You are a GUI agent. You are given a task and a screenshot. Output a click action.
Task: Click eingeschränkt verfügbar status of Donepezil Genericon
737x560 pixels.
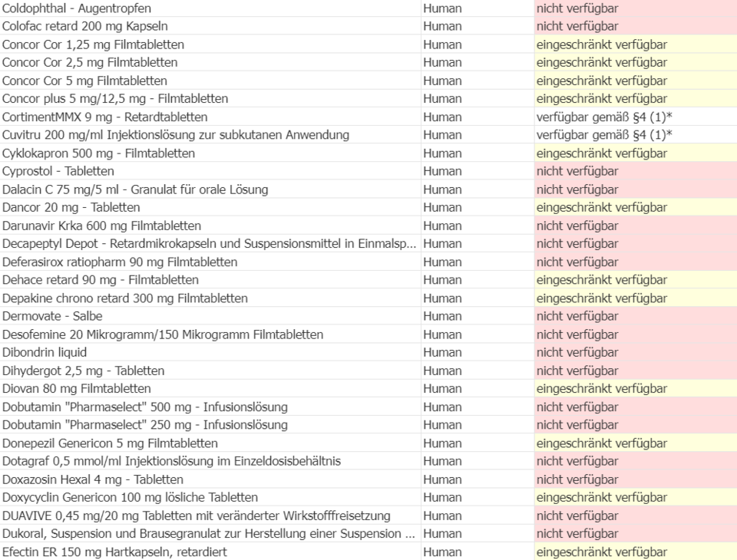coord(603,443)
